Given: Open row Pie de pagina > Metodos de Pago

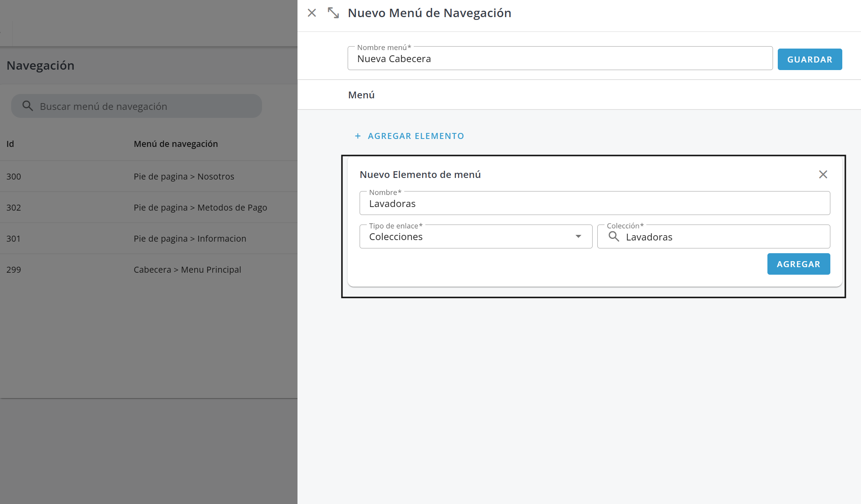Looking at the screenshot, I should tap(200, 208).
